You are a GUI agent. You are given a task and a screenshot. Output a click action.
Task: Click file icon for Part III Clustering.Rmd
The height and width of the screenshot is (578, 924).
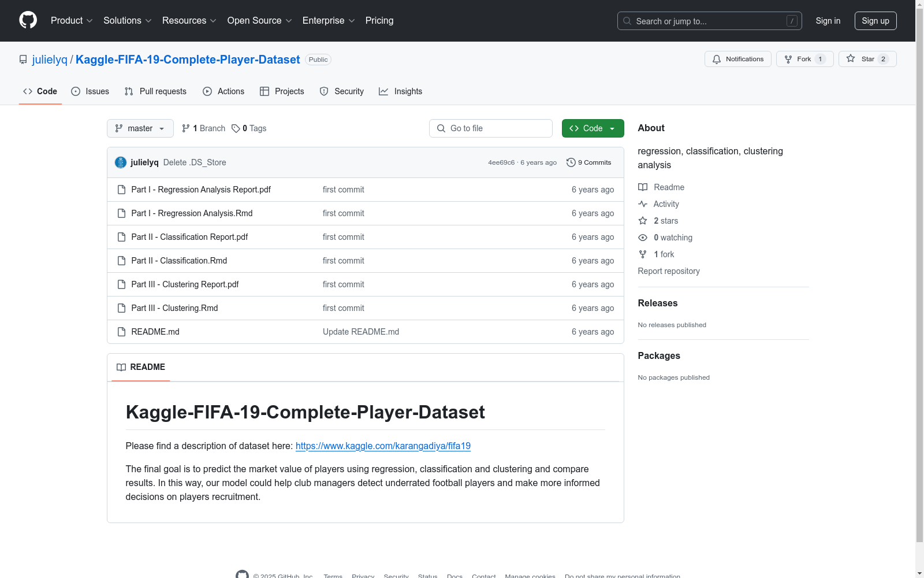click(121, 308)
